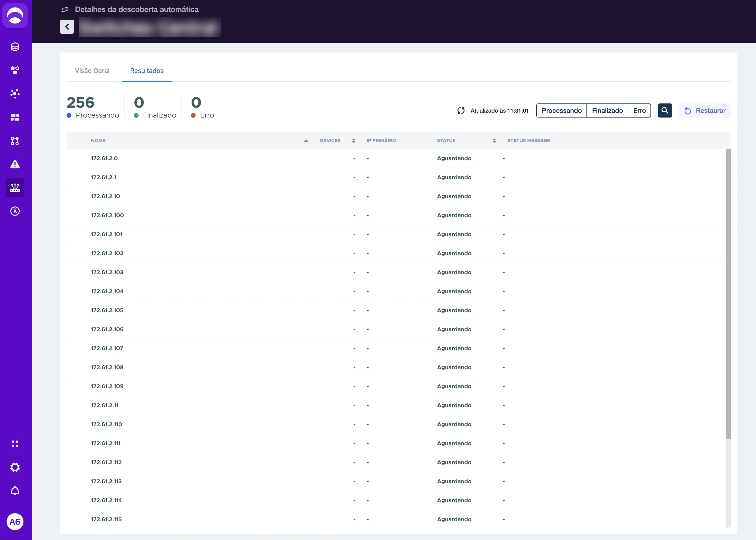Click the 172.61.2.11 row name
756x540 pixels.
[x=105, y=405]
